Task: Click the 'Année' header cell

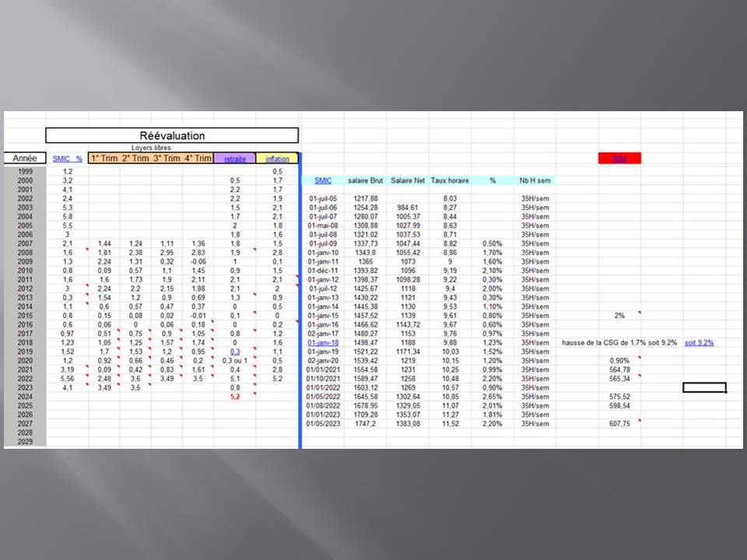Action: pyautogui.click(x=25, y=158)
